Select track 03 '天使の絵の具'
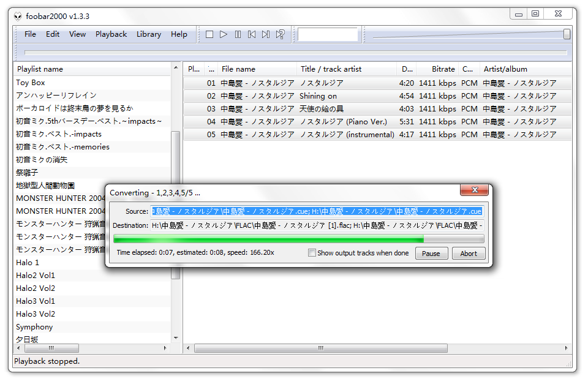 pos(377,109)
